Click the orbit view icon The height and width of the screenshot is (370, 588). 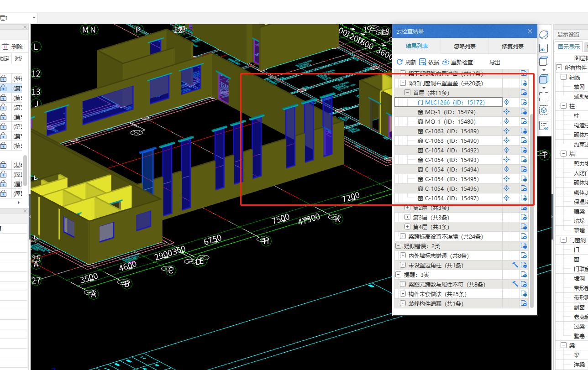(x=543, y=35)
